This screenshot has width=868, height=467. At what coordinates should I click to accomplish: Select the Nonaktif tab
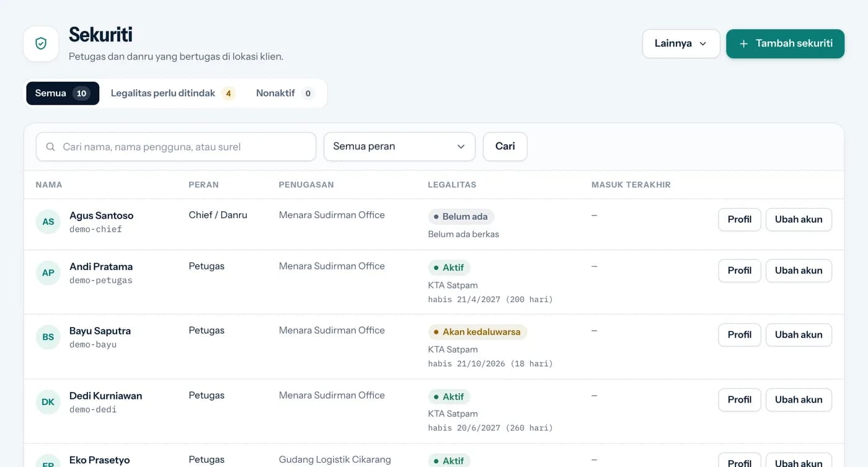(285, 93)
